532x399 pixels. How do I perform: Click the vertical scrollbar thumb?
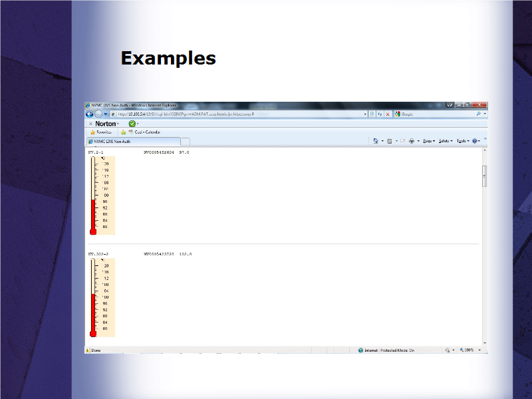point(484,176)
